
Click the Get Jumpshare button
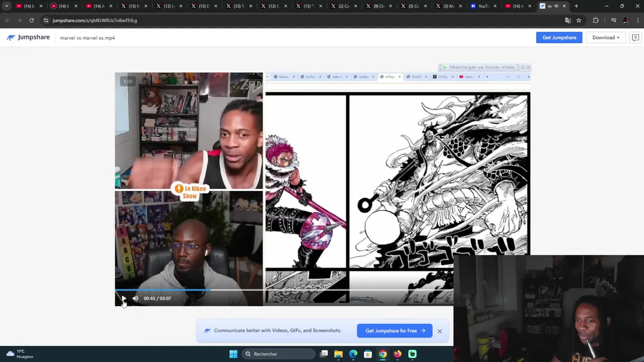[x=559, y=38]
